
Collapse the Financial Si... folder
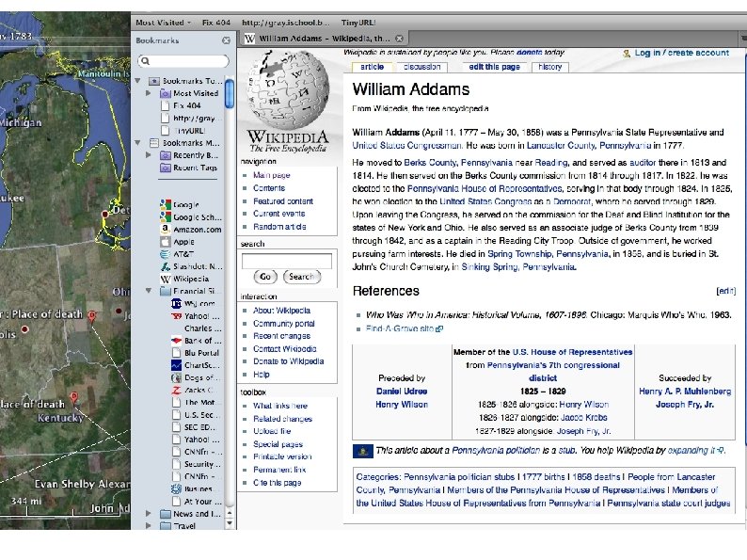coord(148,290)
